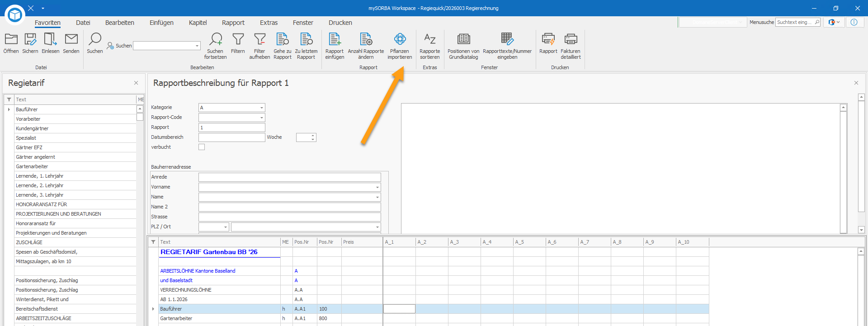The width and height of the screenshot is (868, 326).
Task: Click the Name 2 input field
Action: pyautogui.click(x=290, y=207)
